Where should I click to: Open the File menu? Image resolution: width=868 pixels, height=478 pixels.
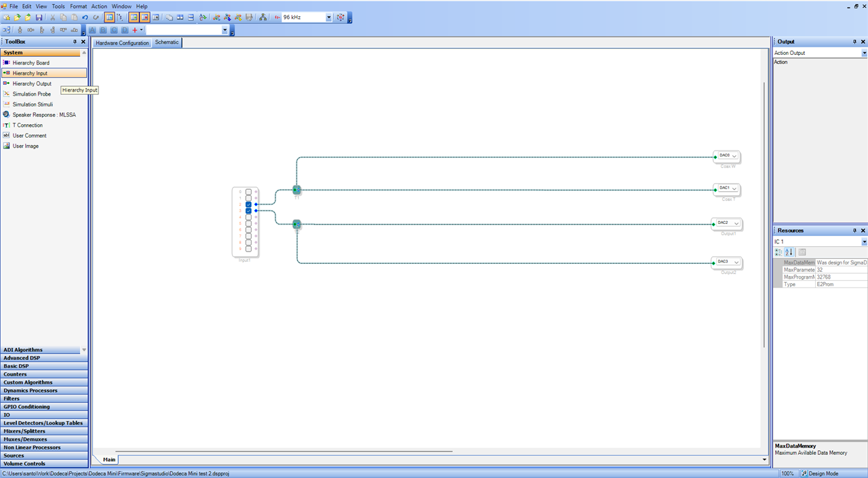14,6
